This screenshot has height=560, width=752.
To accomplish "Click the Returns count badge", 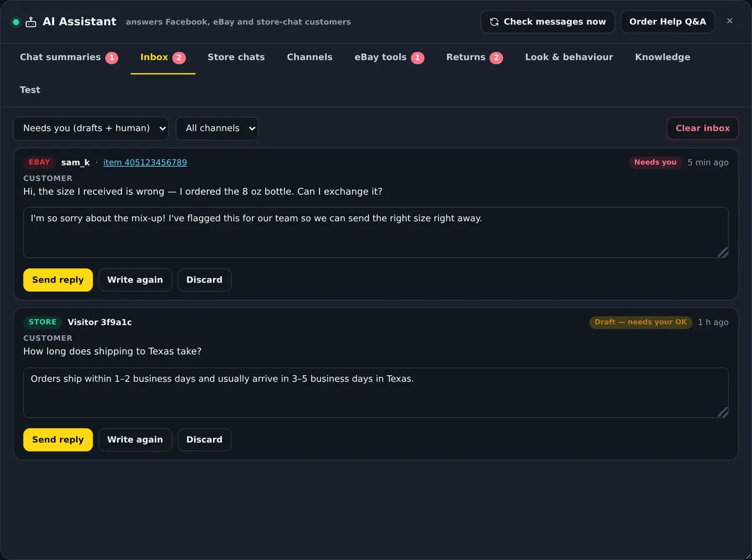I will pos(496,58).
